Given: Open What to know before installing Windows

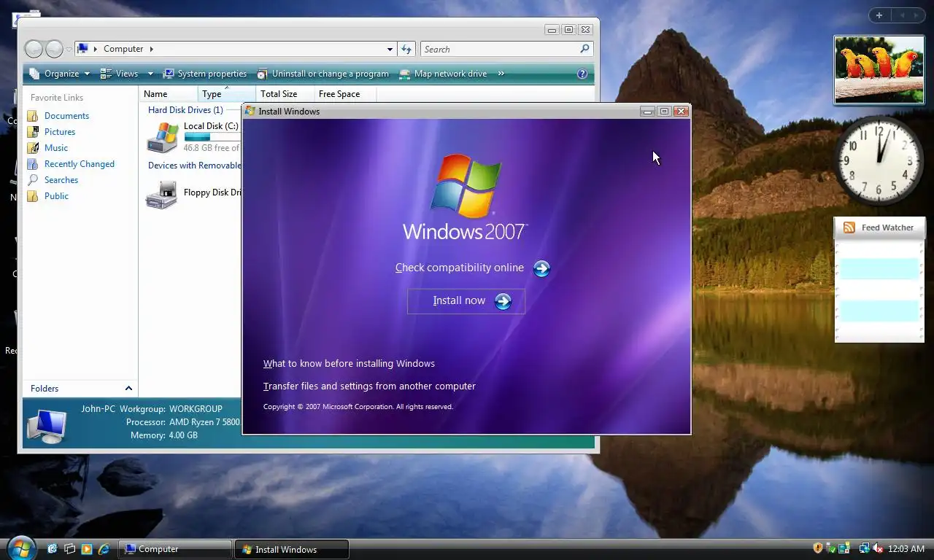Looking at the screenshot, I should [349, 363].
